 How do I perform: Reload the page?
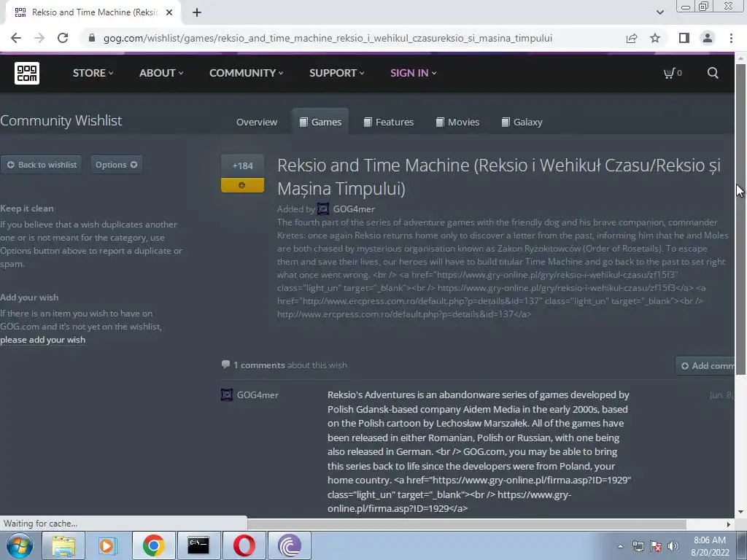[x=63, y=38]
